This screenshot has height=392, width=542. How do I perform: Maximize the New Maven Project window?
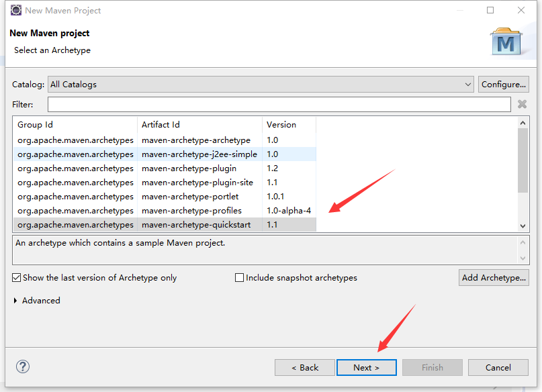(x=490, y=10)
